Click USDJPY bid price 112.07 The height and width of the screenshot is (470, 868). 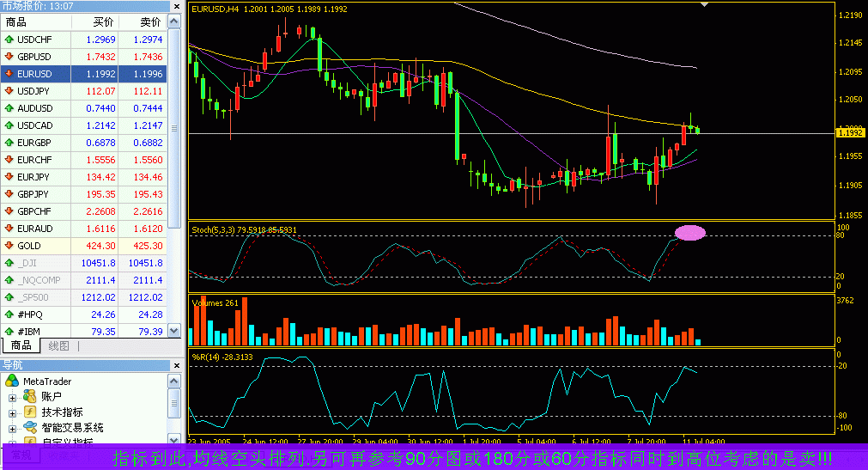[x=94, y=91]
